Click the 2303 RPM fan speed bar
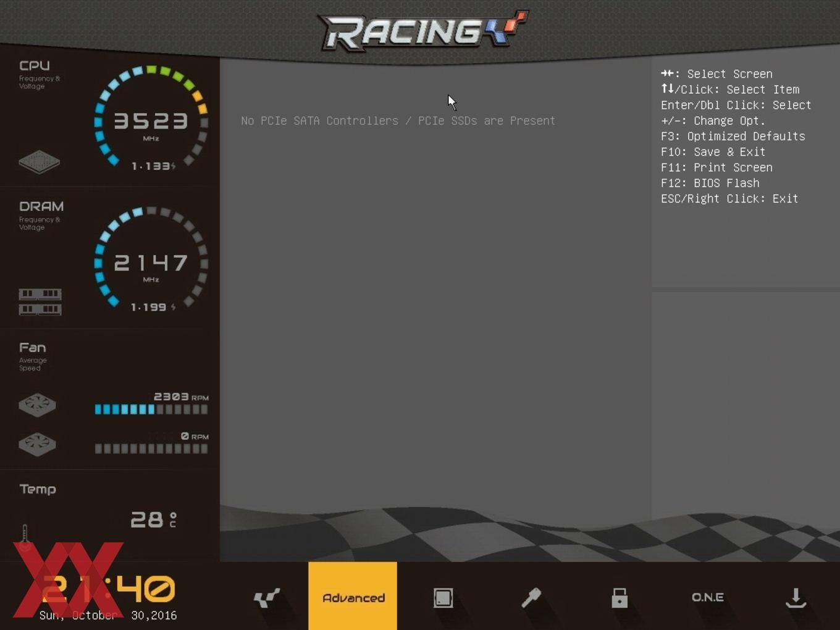840x630 pixels. click(151, 409)
